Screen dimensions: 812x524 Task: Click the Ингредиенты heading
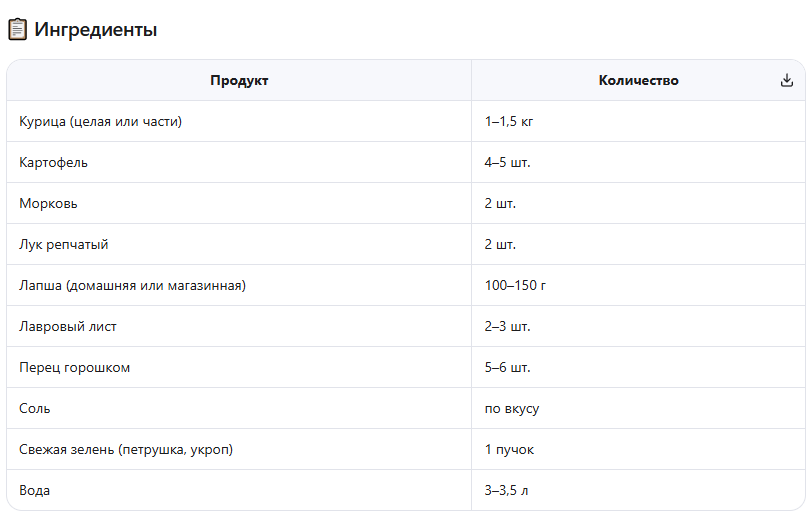[x=95, y=30]
